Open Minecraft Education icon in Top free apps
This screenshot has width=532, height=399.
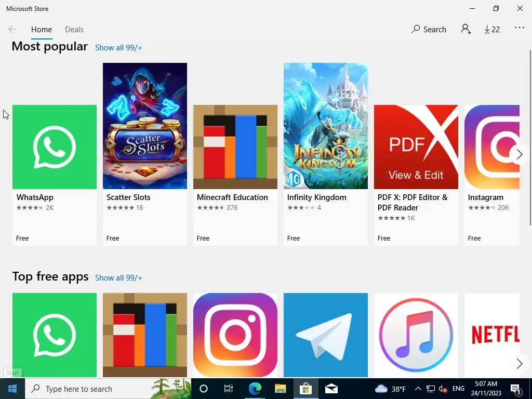tap(145, 335)
